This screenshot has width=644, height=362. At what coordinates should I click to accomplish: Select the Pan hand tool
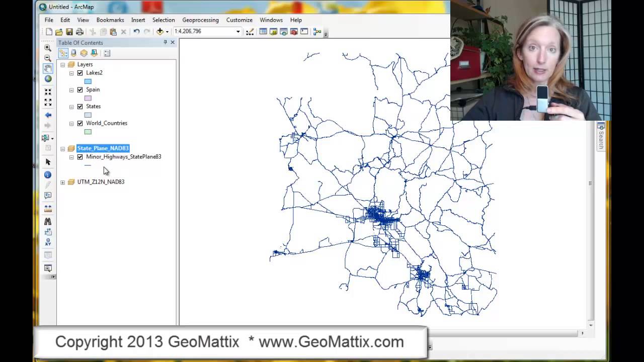(x=48, y=68)
